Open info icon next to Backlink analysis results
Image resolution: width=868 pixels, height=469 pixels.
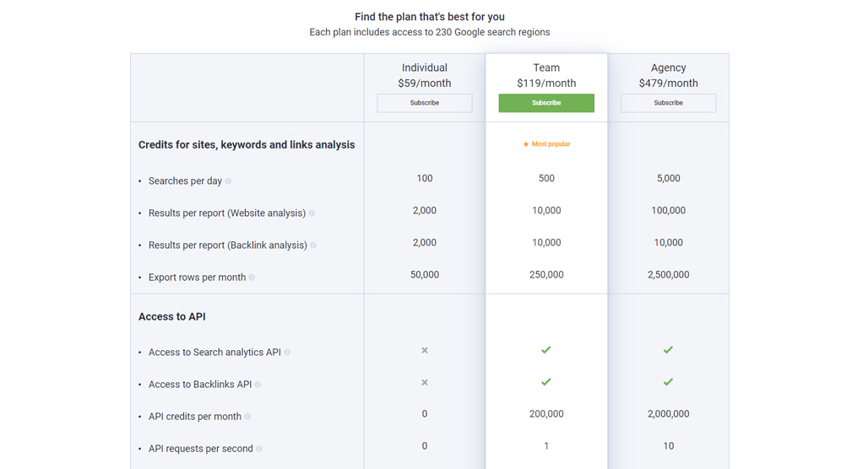(x=313, y=245)
